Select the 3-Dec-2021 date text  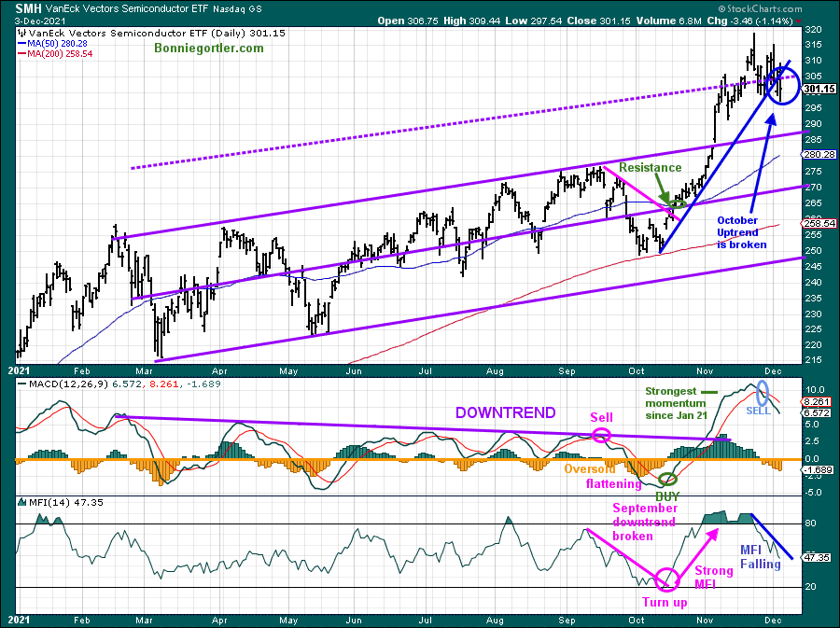pos(40,21)
